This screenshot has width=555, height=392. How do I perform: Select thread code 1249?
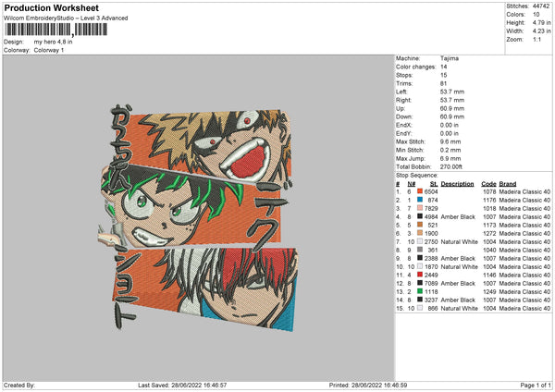point(489,292)
